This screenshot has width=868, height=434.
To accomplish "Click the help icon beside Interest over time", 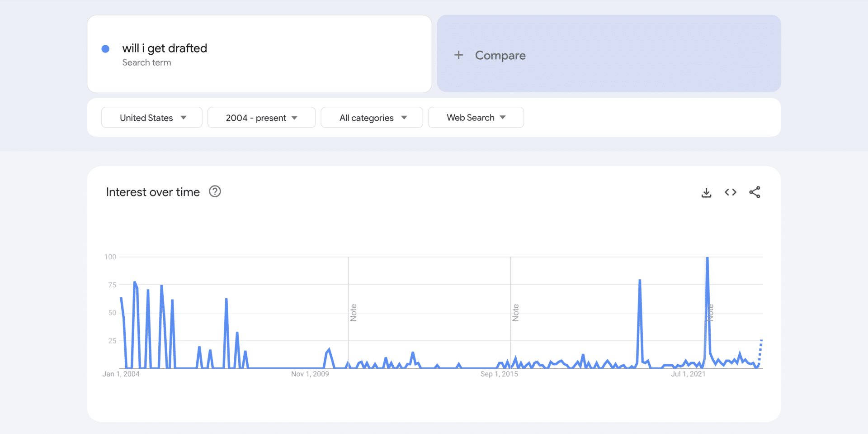I will [215, 191].
